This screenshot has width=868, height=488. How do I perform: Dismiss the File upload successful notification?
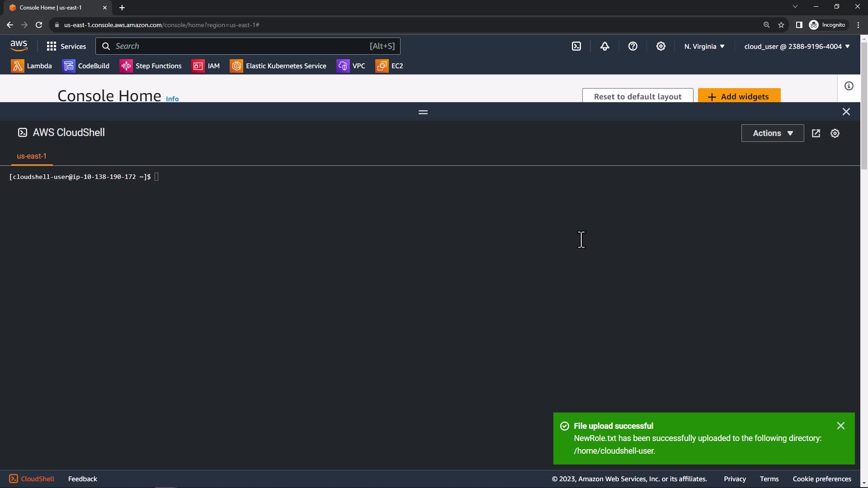pyautogui.click(x=840, y=426)
